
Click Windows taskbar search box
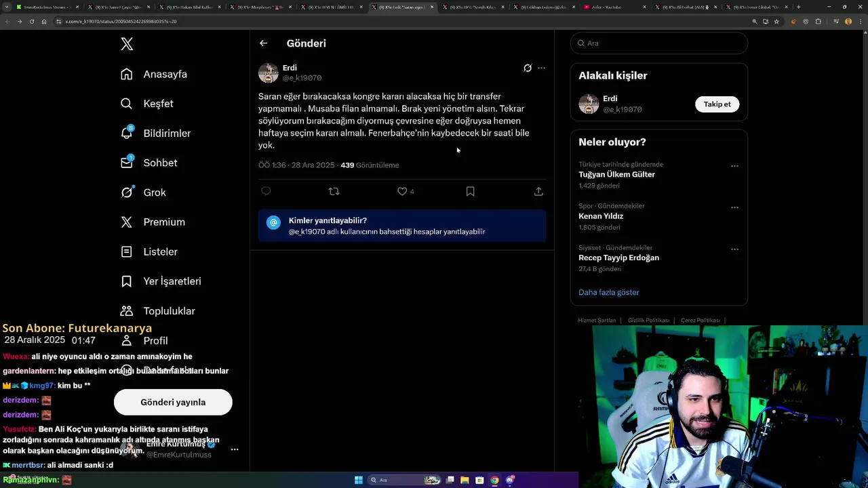click(x=405, y=480)
